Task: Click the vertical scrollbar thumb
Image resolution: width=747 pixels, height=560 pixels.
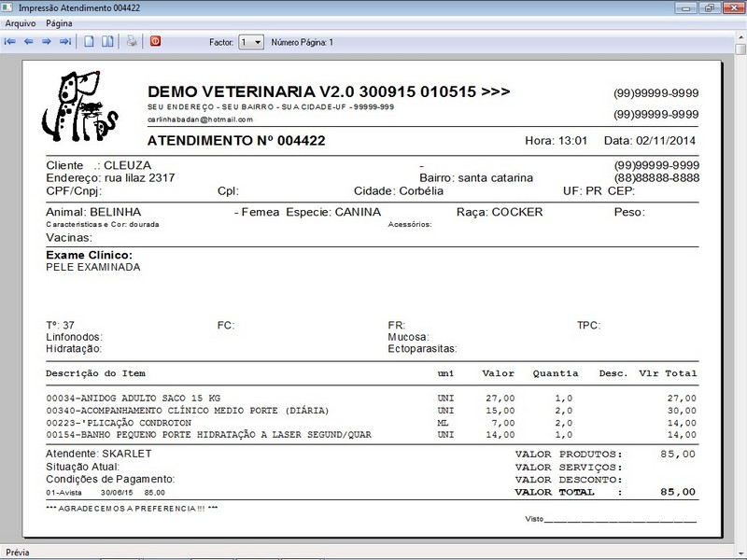Action: [x=740, y=50]
